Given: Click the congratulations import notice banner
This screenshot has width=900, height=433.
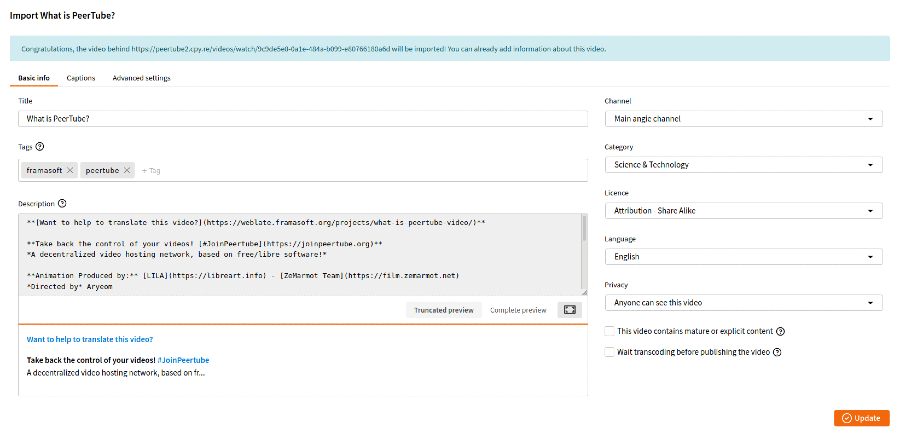Looking at the screenshot, I should [450, 49].
